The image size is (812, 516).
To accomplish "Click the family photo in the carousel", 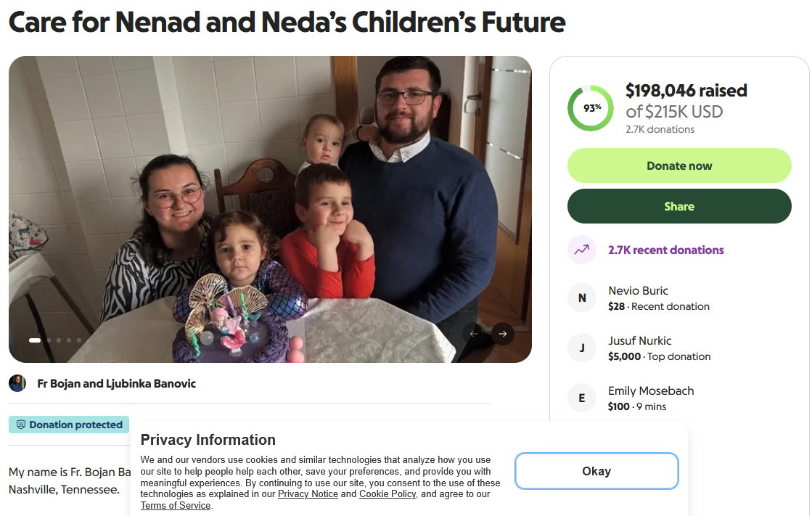I will (270, 209).
